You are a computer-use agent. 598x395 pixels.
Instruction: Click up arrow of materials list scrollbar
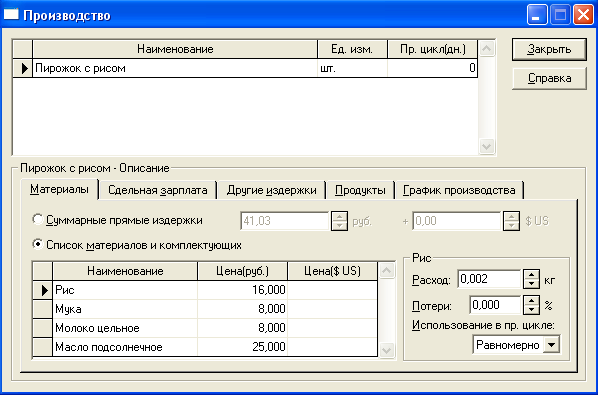coord(386,270)
